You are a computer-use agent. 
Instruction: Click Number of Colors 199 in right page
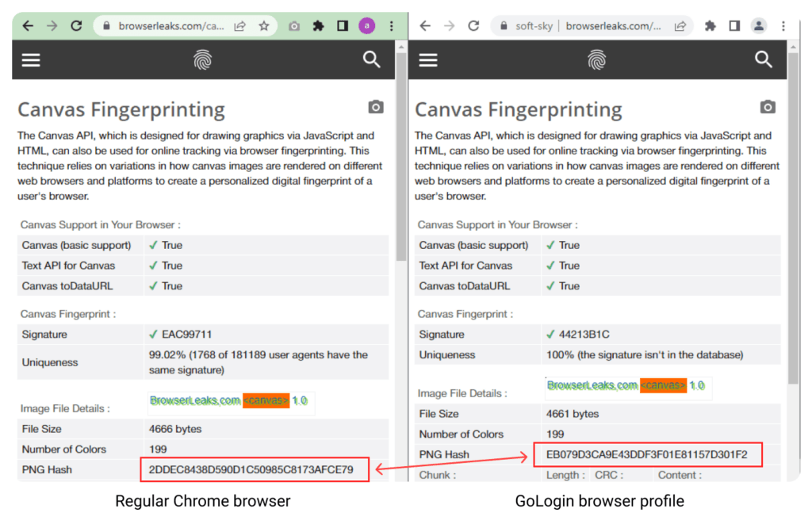pyautogui.click(x=554, y=434)
